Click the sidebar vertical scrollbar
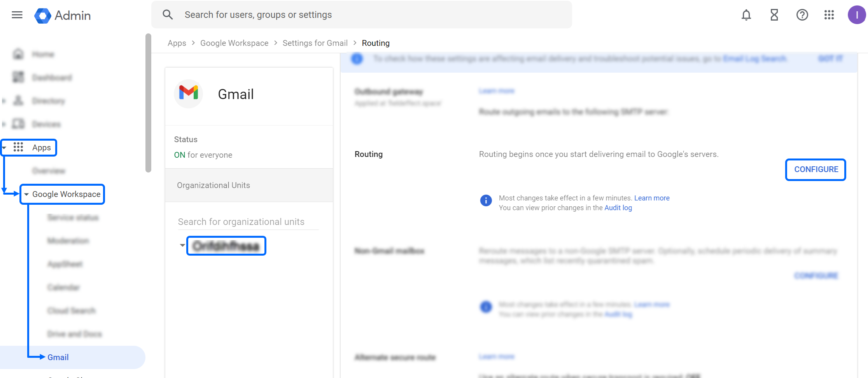 click(x=148, y=103)
